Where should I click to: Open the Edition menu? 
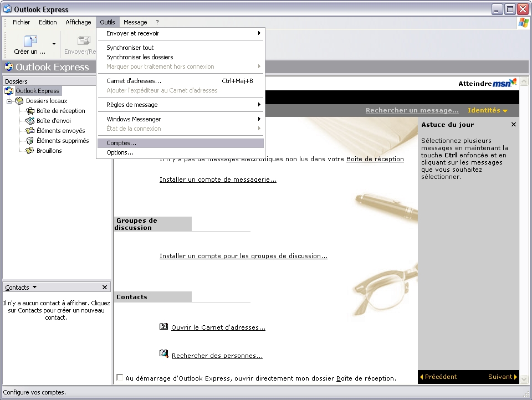click(x=48, y=22)
